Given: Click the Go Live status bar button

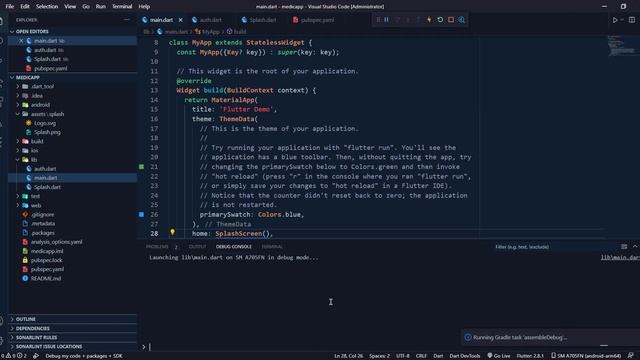Looking at the screenshot, I should pos(498,356).
